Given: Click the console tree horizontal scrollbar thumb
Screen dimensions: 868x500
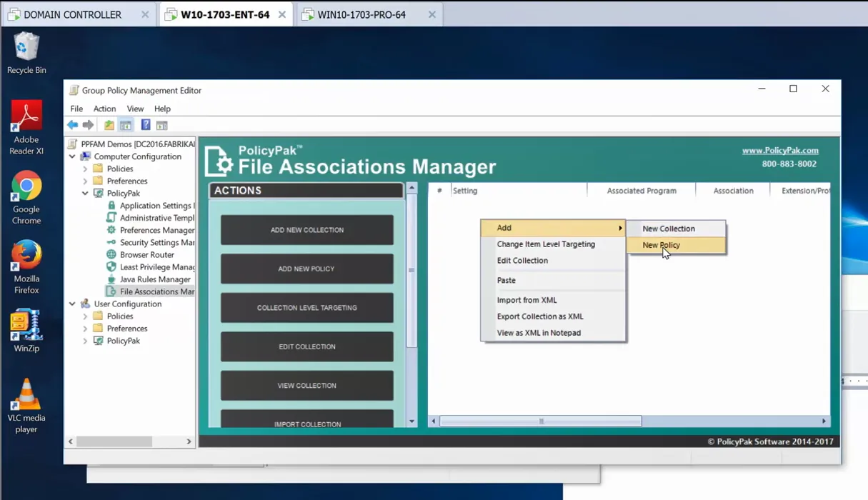Looking at the screenshot, I should pos(114,441).
